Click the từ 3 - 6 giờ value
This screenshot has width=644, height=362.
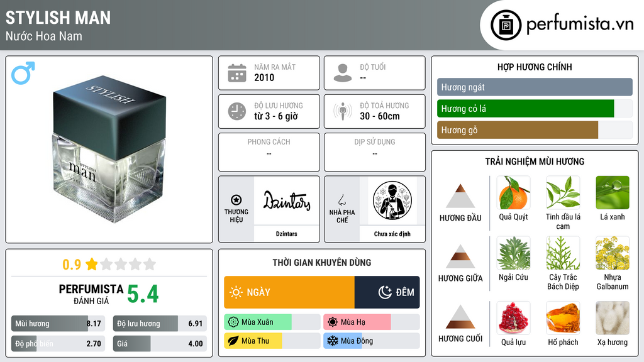276,116
